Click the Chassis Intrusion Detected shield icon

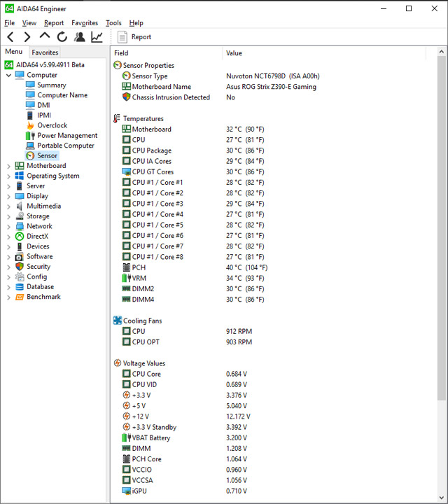pos(126,97)
